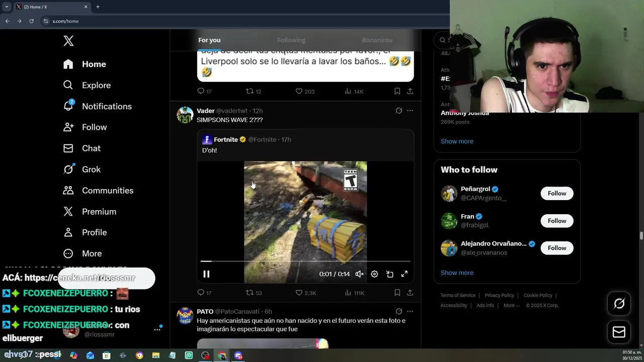This screenshot has width=644, height=362.
Task: Open the floating Grok button
Action: tap(619, 304)
